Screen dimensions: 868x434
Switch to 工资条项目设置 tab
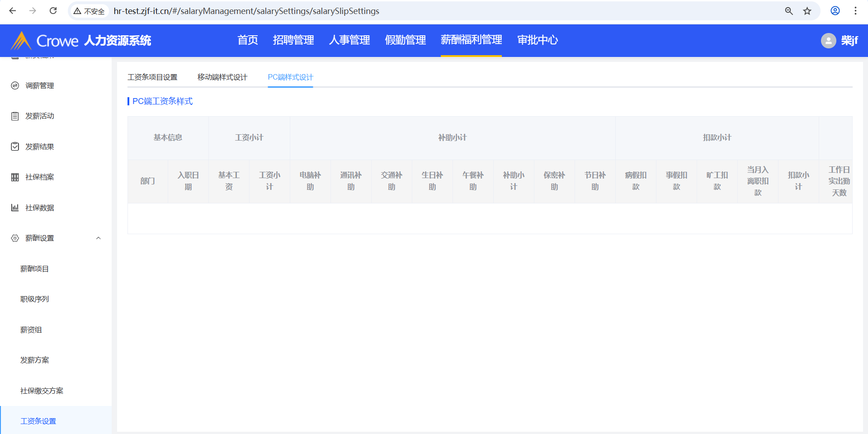pos(152,77)
